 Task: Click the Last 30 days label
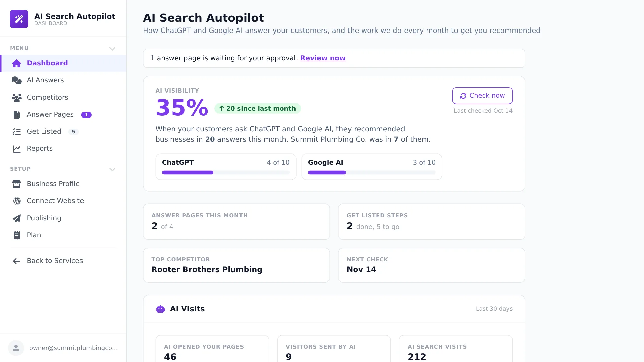(494, 309)
